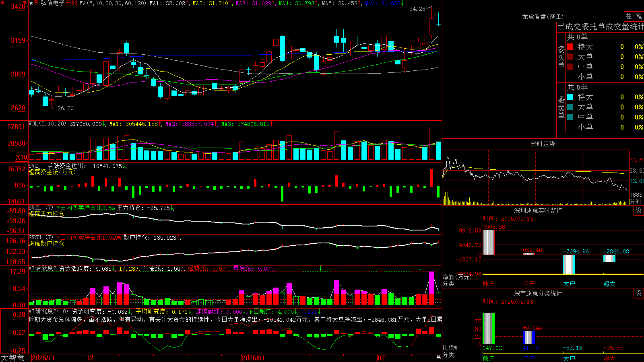The width and height of the screenshot is (644, 362).
Task: Open 设 settings for 深市超赢分类统计
Action: pyautogui.click(x=639, y=293)
